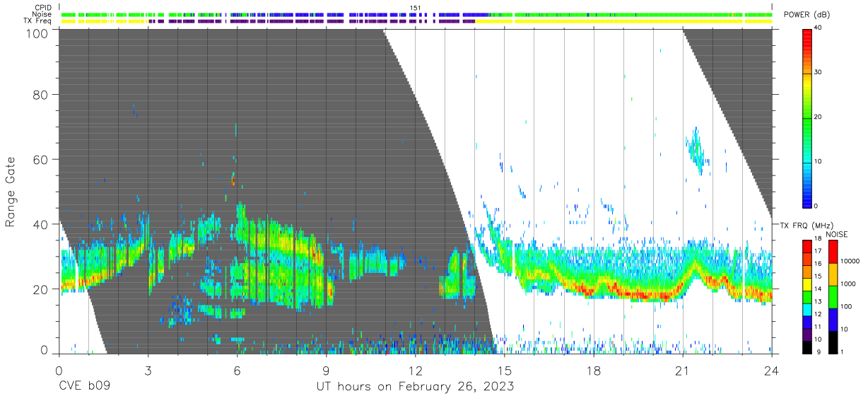The width and height of the screenshot is (868, 401).
Task: Click the purple segment of the TX FRQ colorbar
Action: [808, 335]
